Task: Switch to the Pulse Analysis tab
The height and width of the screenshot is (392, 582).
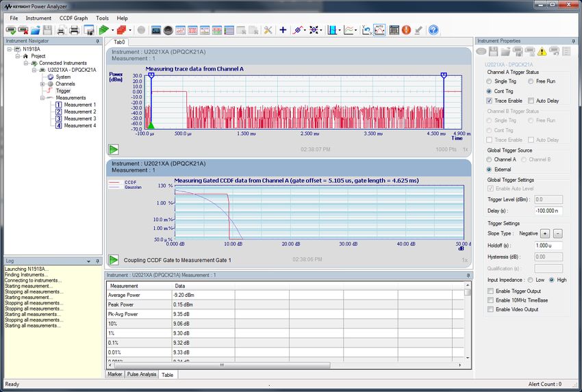Action: tap(142, 375)
